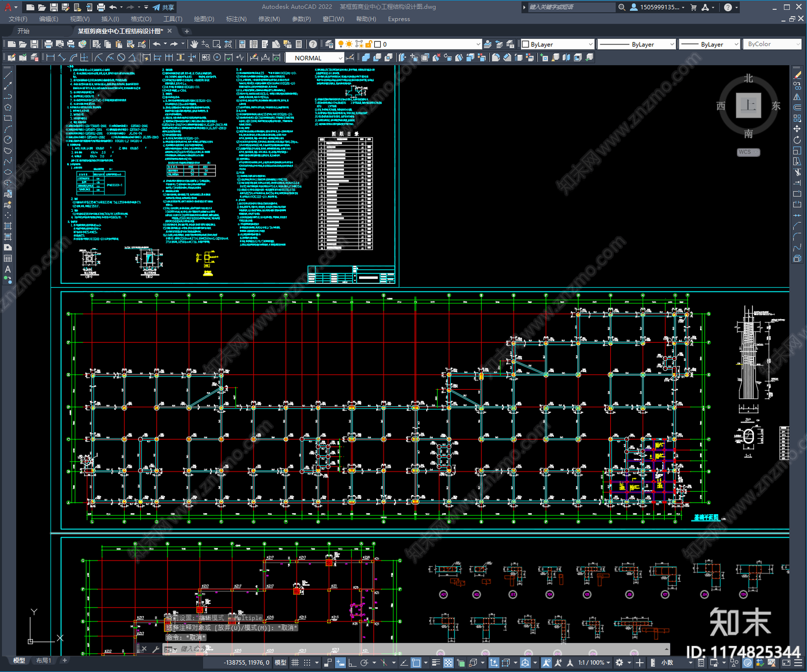Select the Erase tool in right toolbar
Screen dimensions: 807x672
pos(797,75)
